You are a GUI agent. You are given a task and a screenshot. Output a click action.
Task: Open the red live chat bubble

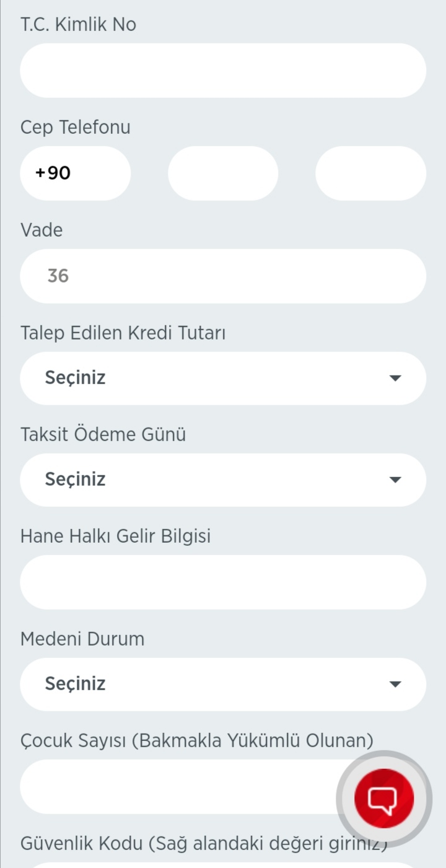[x=383, y=799]
